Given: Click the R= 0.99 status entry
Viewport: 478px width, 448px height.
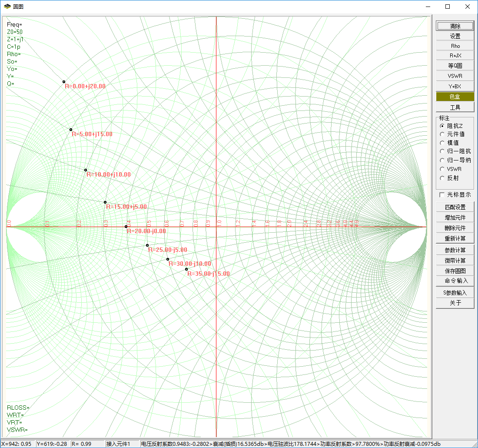Looking at the screenshot, I should tap(87, 444).
